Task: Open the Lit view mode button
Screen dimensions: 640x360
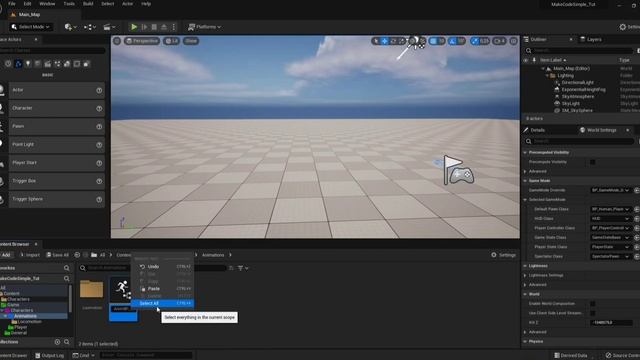Action: click(171, 41)
